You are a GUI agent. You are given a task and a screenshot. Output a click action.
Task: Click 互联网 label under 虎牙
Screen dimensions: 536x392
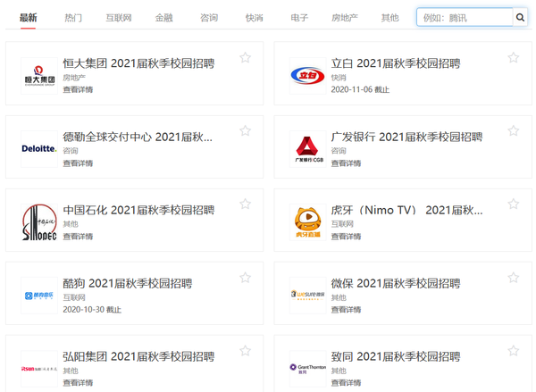coord(342,224)
